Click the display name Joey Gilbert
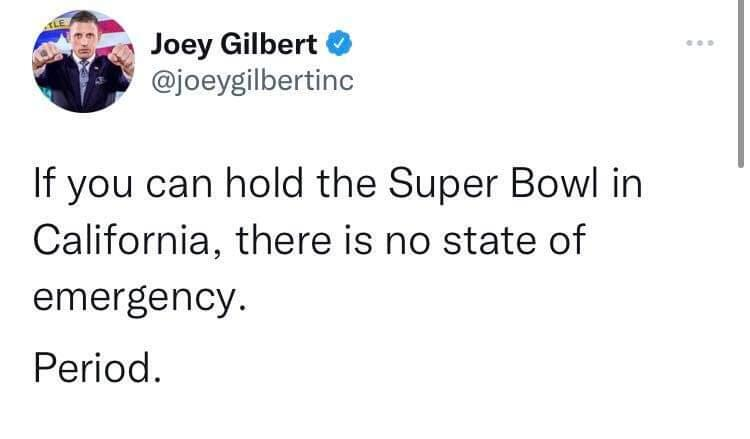This screenshot has height=439, width=750. click(235, 45)
